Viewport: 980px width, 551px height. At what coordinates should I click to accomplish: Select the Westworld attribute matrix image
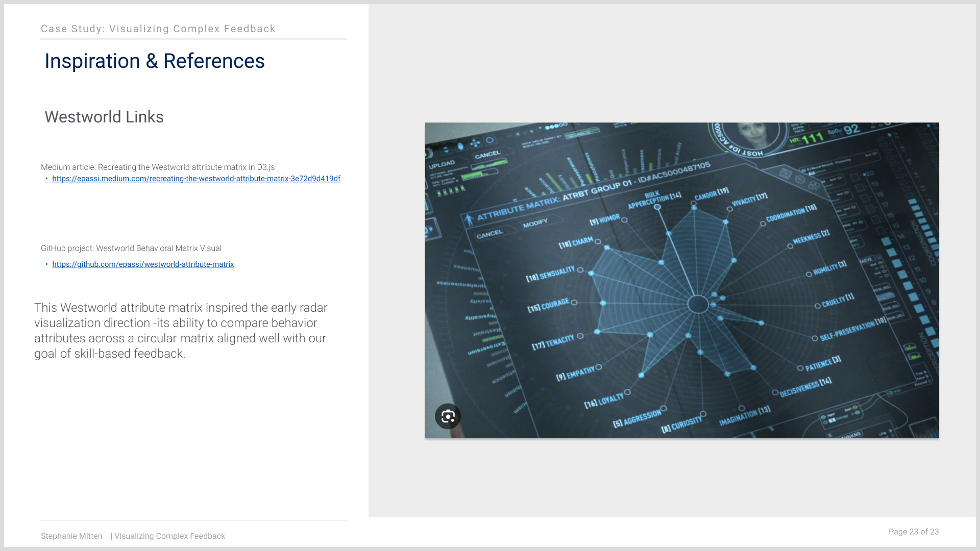pos(682,280)
